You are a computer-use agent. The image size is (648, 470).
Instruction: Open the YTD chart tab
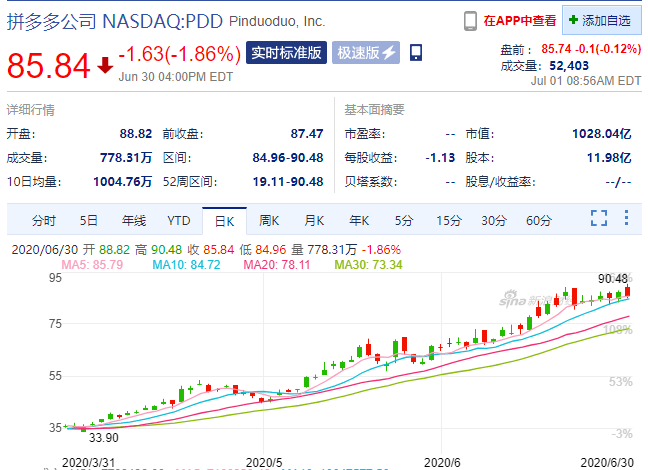pyautogui.click(x=179, y=220)
